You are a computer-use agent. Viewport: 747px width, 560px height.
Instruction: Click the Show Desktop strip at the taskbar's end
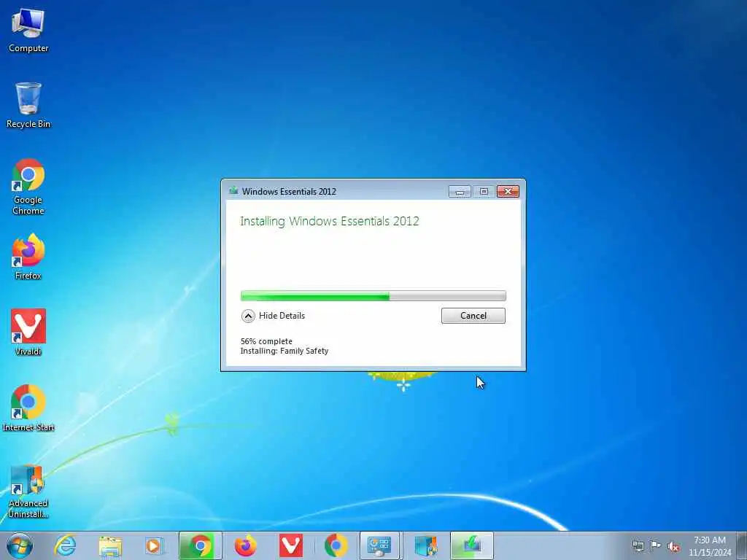741,545
